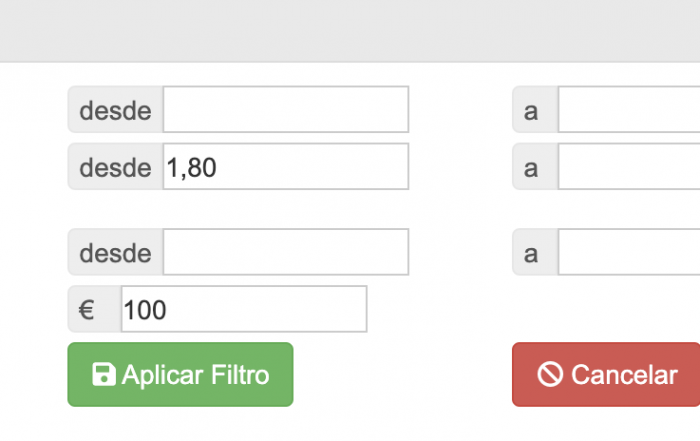
Task: Focus the desde field containing 1,80
Action: (286, 166)
